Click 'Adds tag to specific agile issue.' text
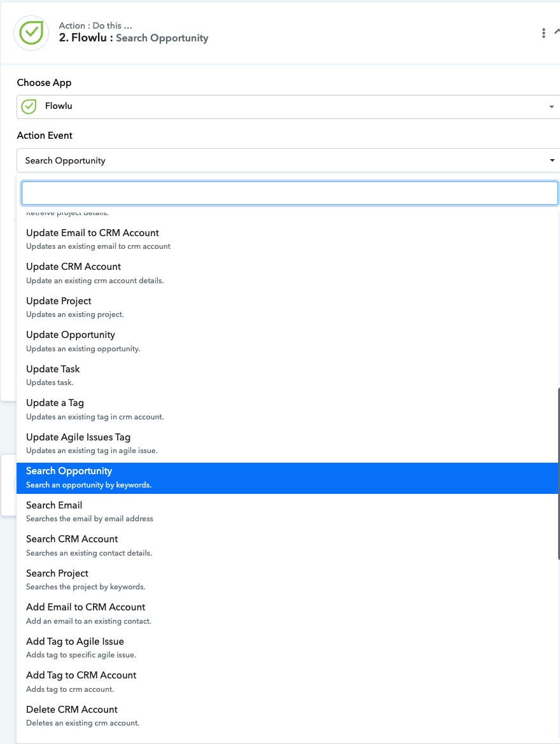Screen dimensions: 560x744 [x=81, y=655]
